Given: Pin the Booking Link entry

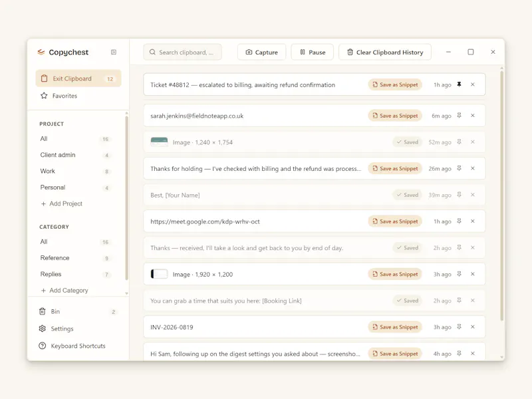Looking at the screenshot, I should 459,301.
